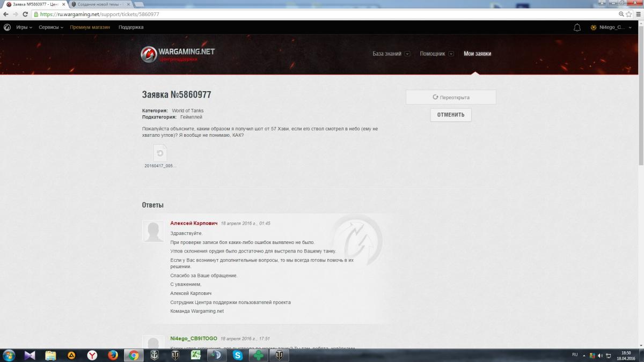Switch to the Мои заявки tab
644x362 pixels.
(477, 54)
